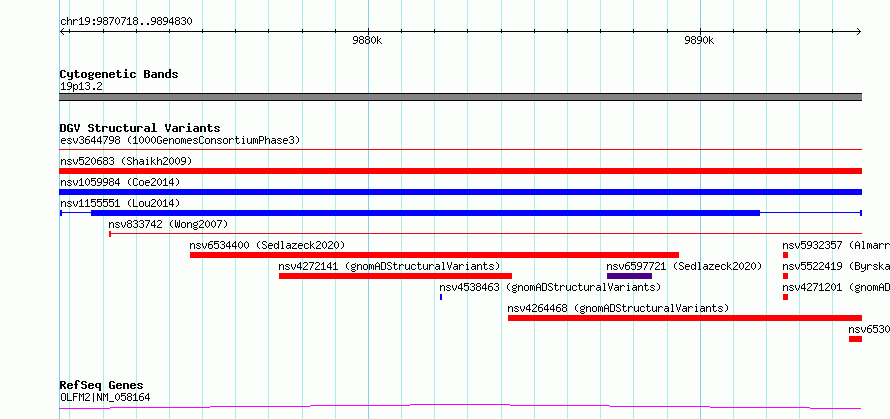This screenshot has height=419, width=890.
Task: Click the nsv833742 Wong2007 red line
Action: point(485,233)
